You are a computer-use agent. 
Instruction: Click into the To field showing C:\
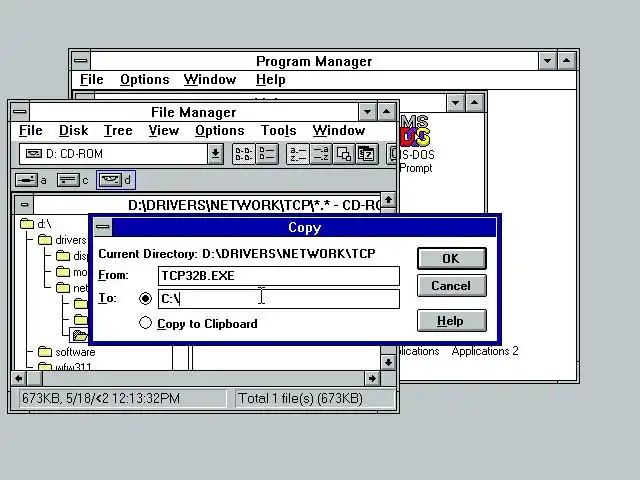[279, 299]
